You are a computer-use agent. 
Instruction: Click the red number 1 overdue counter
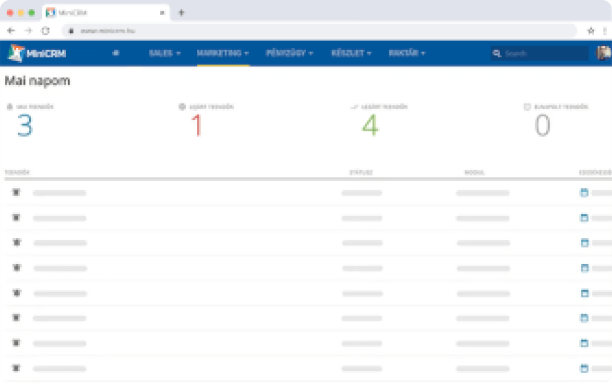pyautogui.click(x=197, y=126)
